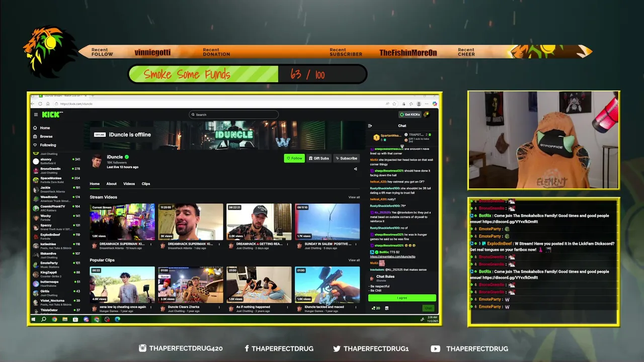644x362 pixels.
Task: Click the KICKs balance icon showing 20
Action: [x=375, y=308]
